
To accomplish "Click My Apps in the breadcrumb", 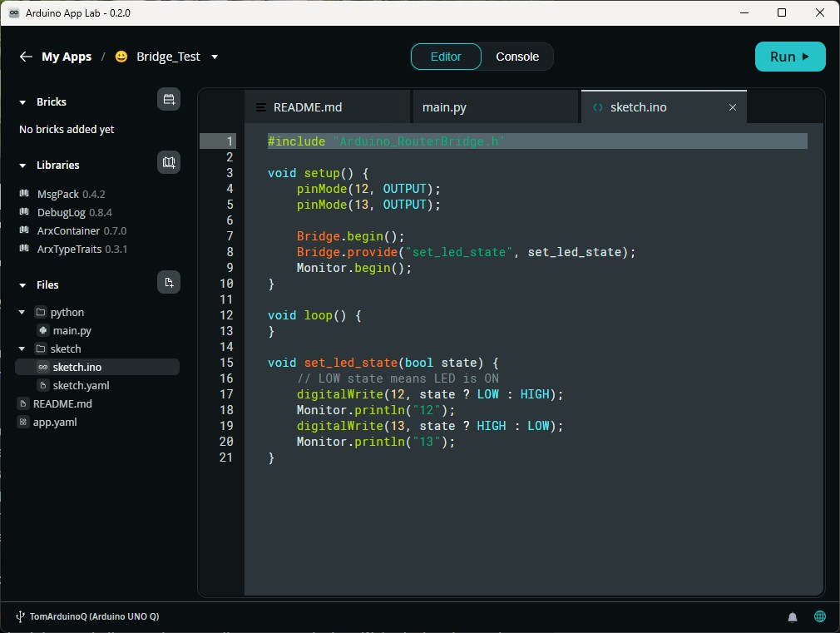I will pos(67,57).
